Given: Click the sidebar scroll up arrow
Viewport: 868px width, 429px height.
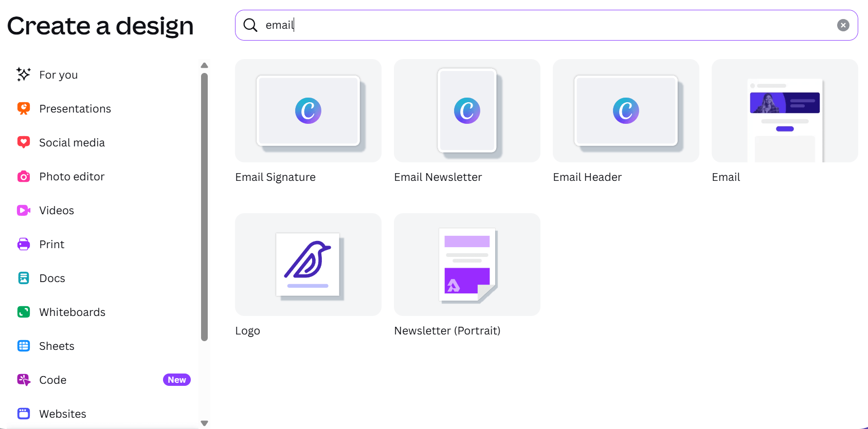Looking at the screenshot, I should click(204, 65).
